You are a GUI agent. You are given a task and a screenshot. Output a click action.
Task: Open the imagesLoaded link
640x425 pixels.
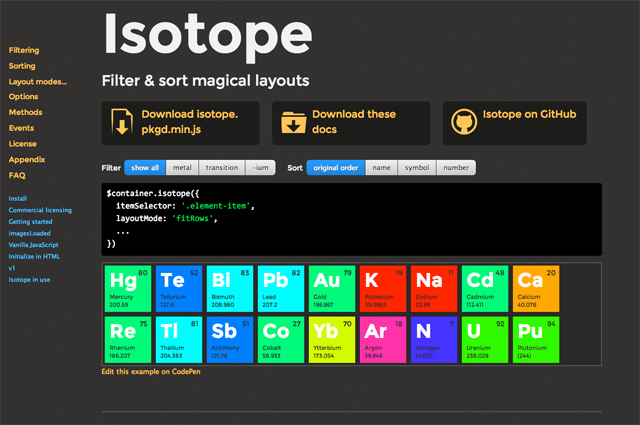(29, 234)
